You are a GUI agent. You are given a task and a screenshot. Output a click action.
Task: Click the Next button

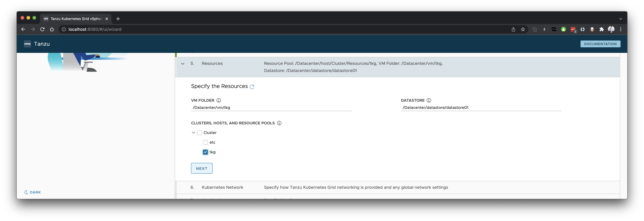click(202, 168)
